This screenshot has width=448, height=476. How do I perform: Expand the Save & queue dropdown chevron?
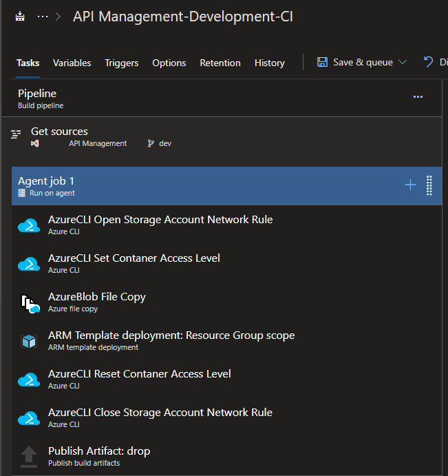click(402, 62)
